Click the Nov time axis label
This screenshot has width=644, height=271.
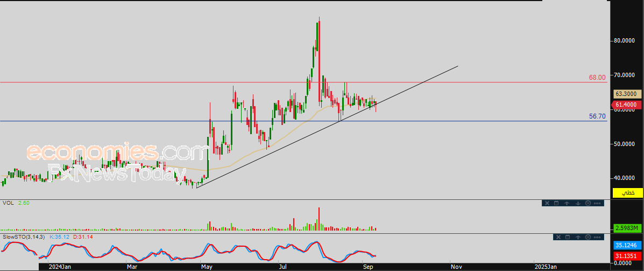(457, 267)
